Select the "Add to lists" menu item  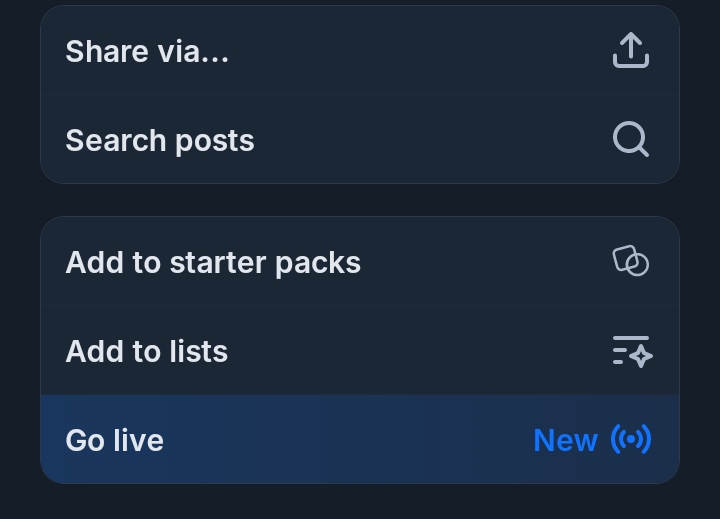[360, 351]
